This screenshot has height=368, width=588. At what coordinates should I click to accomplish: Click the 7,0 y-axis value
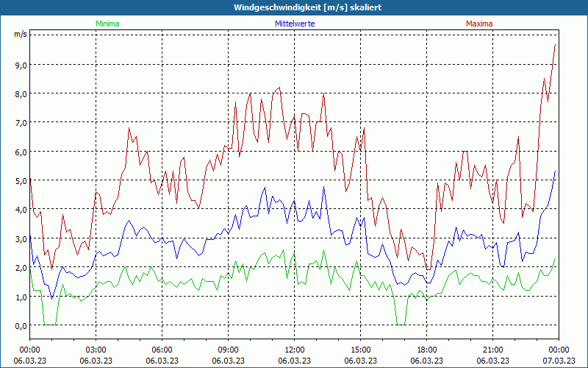click(x=21, y=123)
